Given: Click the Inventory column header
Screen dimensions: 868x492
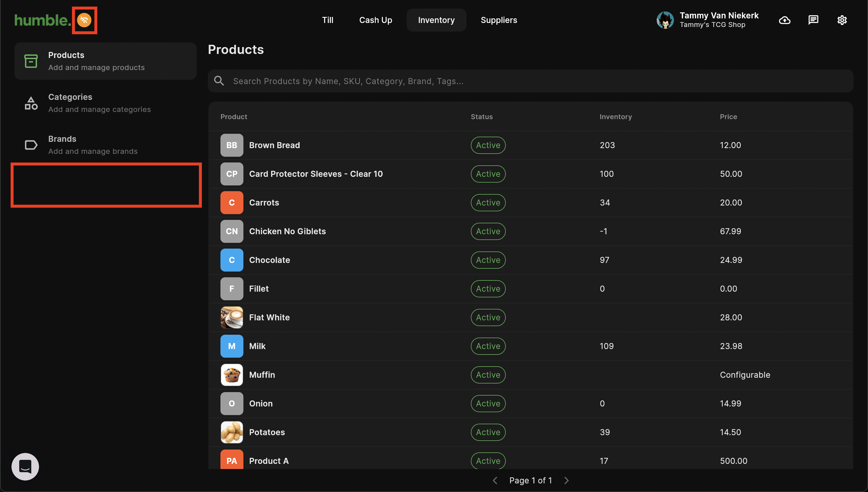Looking at the screenshot, I should pos(616,117).
